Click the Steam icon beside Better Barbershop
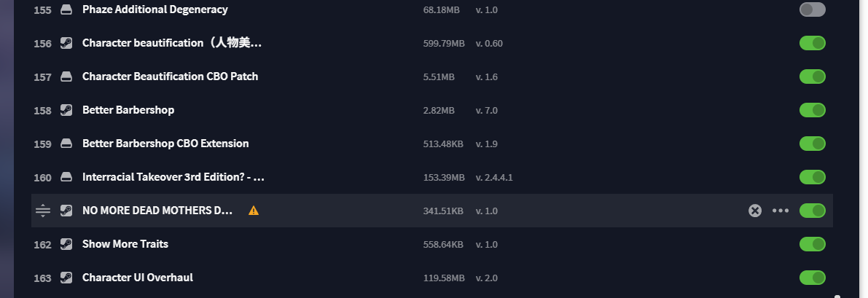868x298 pixels. (x=66, y=110)
